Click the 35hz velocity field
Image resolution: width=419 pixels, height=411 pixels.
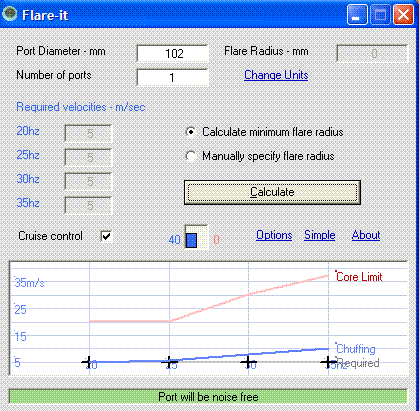coord(88,206)
